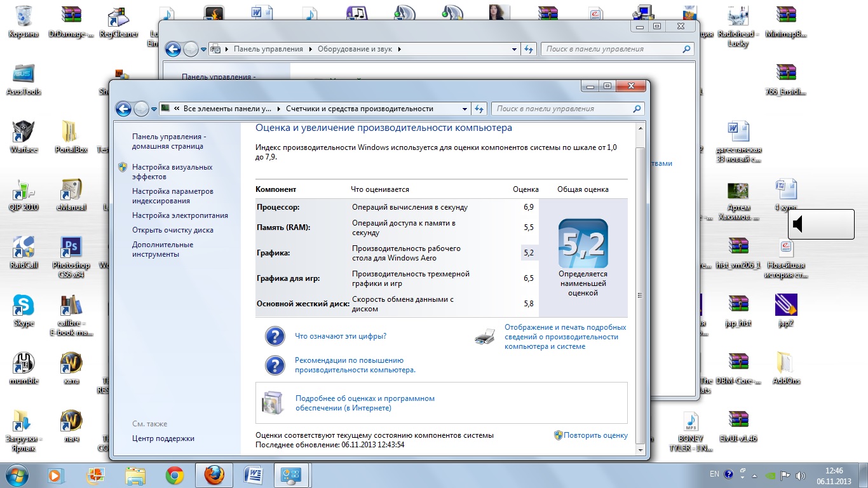Open recent pages dropdown in the front window
Screen dimensions: 868x488
click(x=154, y=109)
